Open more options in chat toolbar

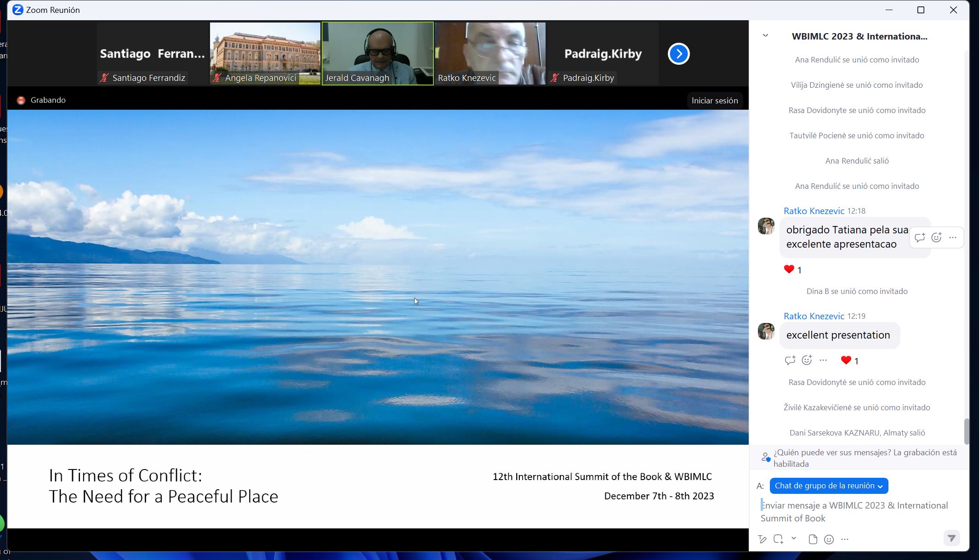(845, 539)
